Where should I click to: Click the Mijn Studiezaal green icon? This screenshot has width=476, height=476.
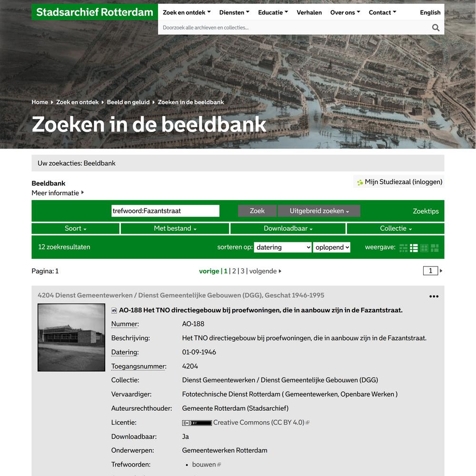pyautogui.click(x=360, y=182)
